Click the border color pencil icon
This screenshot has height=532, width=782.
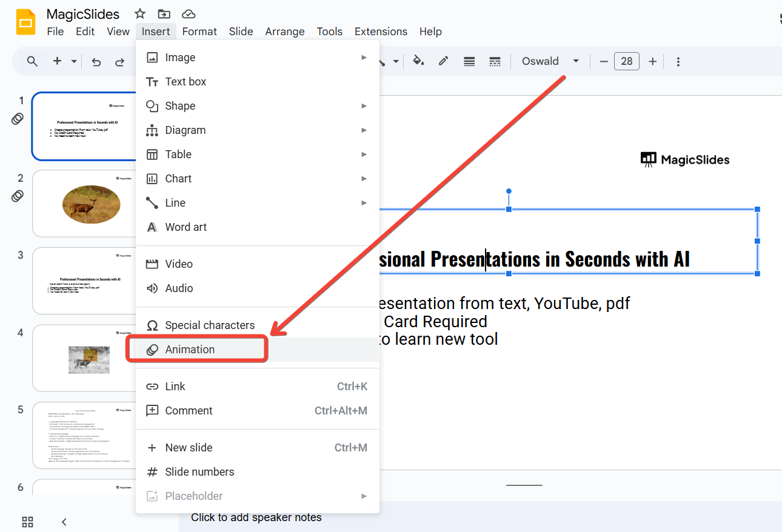(444, 61)
